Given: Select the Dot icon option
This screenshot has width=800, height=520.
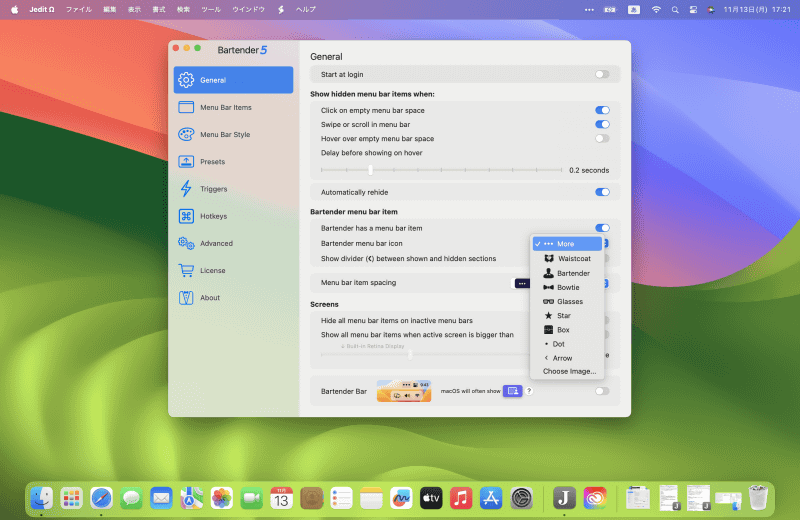Looking at the screenshot, I should 567,344.
